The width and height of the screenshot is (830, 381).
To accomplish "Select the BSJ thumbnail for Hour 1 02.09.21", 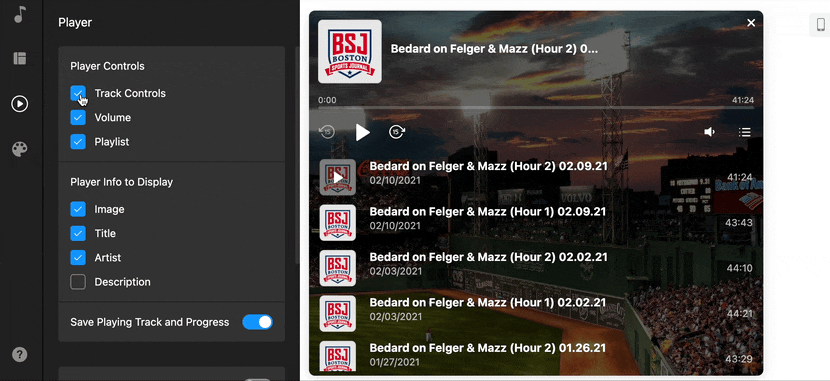I will [338, 223].
